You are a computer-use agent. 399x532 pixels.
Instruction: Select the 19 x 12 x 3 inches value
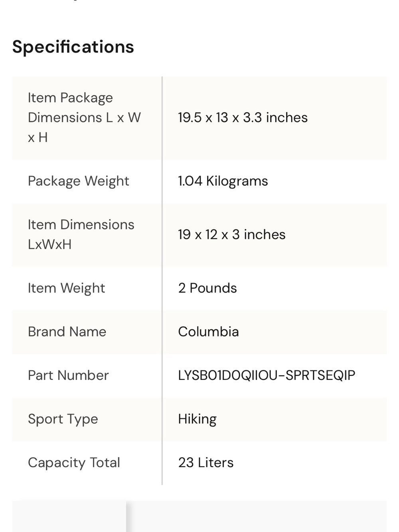point(231,234)
